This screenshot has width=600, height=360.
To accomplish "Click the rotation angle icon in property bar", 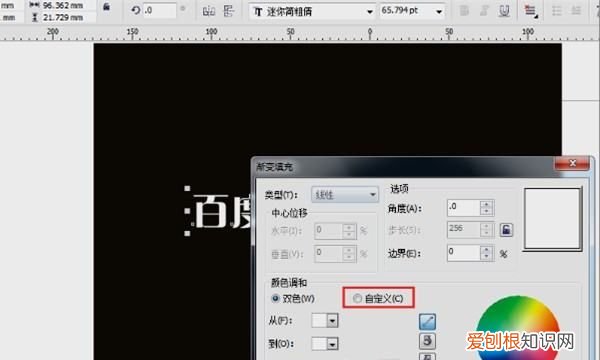I will pos(135,10).
